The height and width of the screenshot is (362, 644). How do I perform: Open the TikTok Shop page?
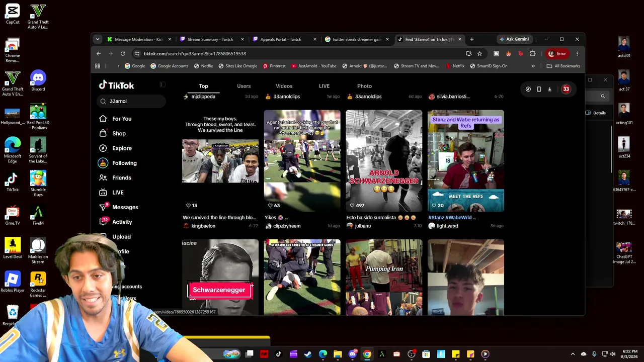coord(119,133)
